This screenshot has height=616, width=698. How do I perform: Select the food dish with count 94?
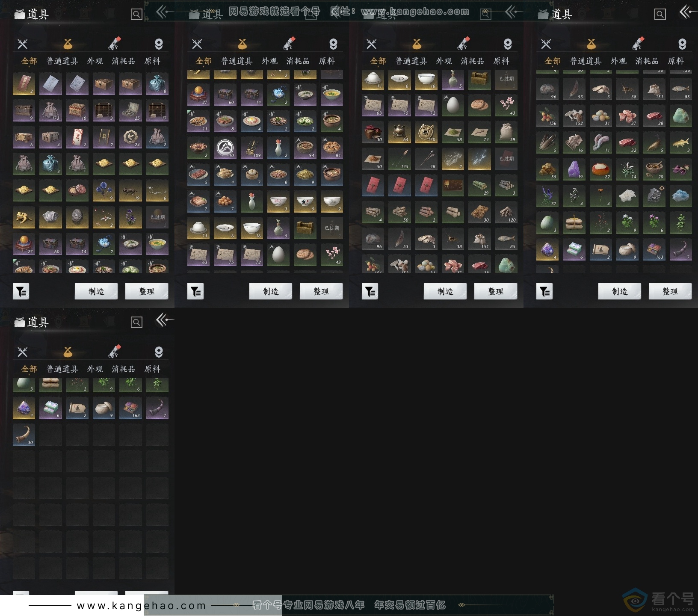tap(305, 148)
